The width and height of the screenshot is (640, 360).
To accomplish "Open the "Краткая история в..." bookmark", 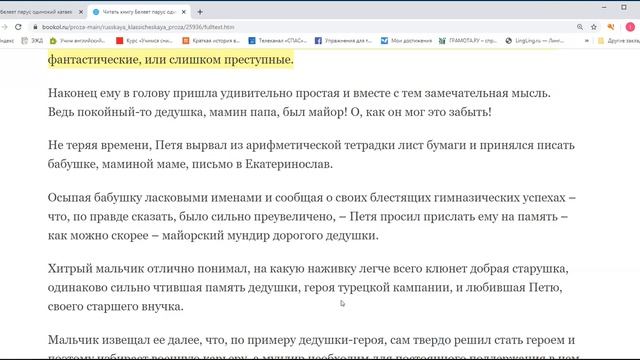I will (211, 40).
